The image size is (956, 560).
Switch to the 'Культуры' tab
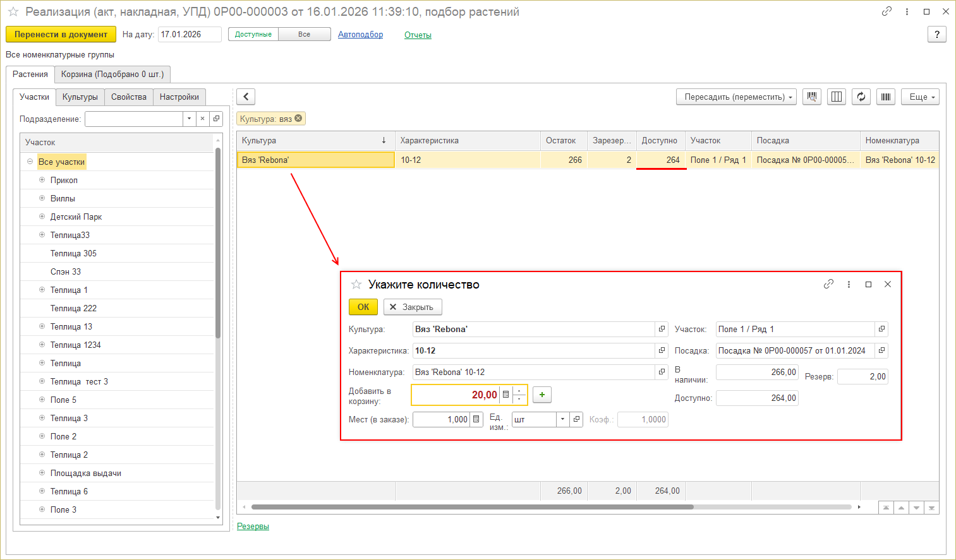(80, 97)
